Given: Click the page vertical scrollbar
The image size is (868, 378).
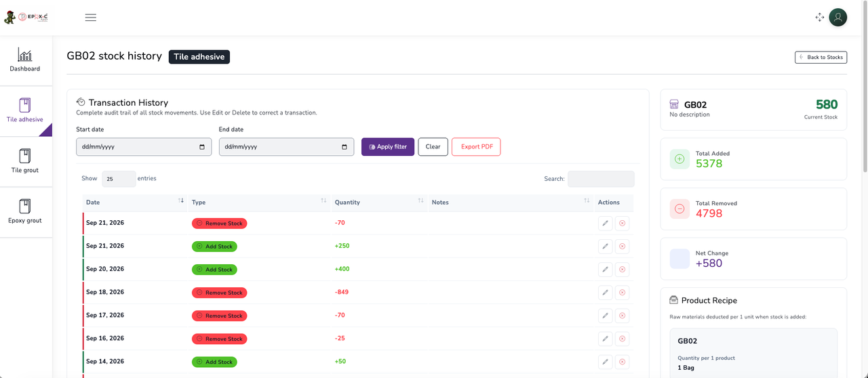Looking at the screenshot, I should coord(865,88).
